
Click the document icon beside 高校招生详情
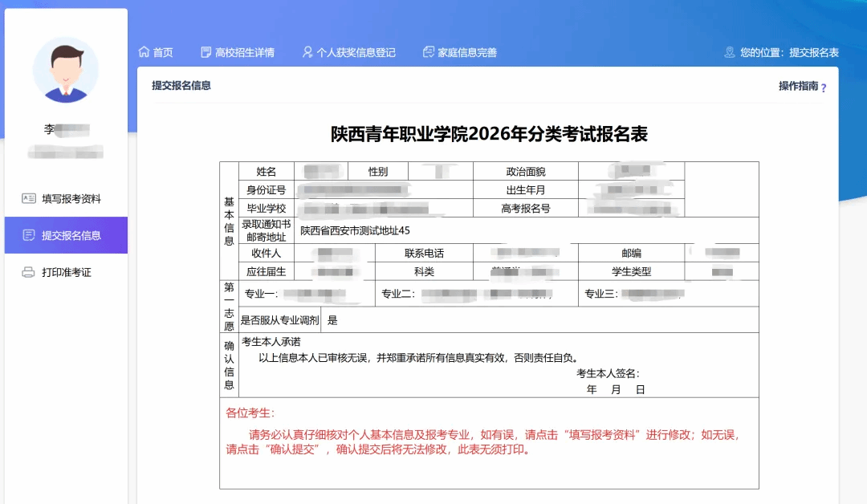coord(206,52)
